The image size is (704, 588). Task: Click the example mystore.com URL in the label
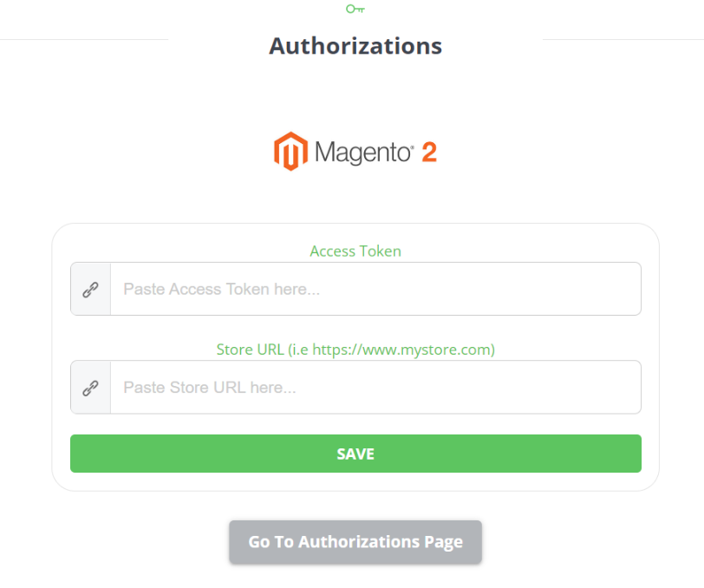tap(402, 350)
